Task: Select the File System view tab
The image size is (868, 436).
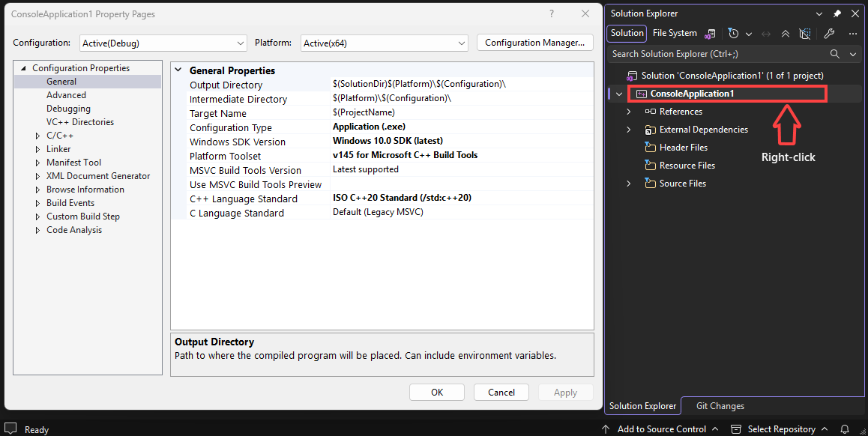Action: (675, 33)
